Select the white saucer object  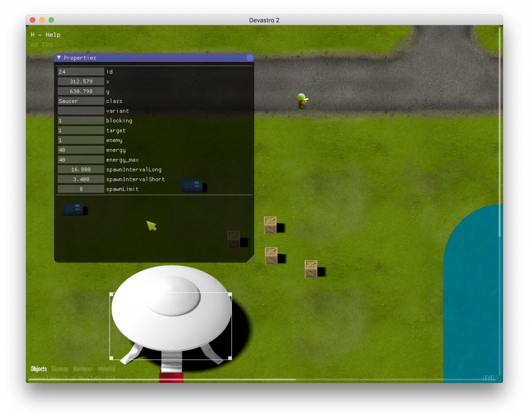[171, 314]
